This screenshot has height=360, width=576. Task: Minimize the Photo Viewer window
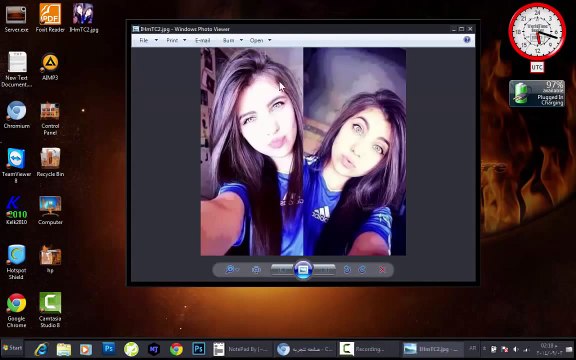coord(454,29)
